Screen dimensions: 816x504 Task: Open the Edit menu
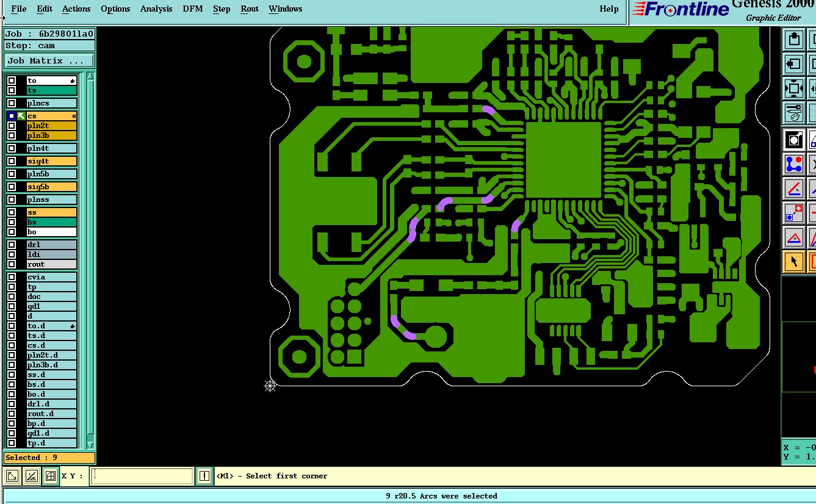pyautogui.click(x=44, y=9)
